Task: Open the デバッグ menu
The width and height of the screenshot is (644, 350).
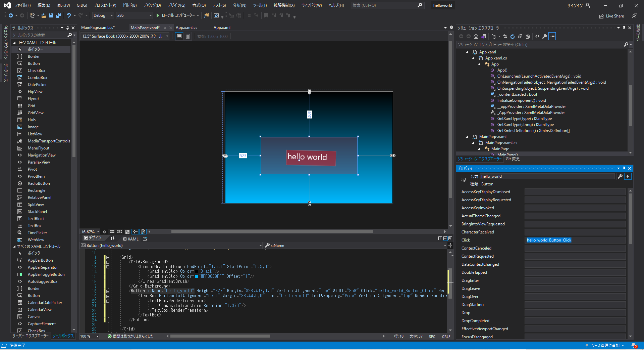Action: click(152, 5)
